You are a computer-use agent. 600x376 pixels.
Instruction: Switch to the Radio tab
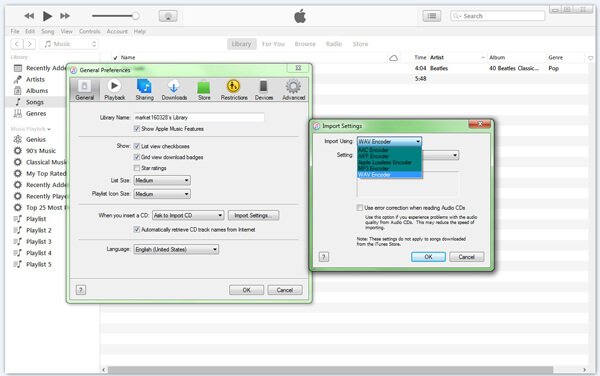(x=334, y=44)
